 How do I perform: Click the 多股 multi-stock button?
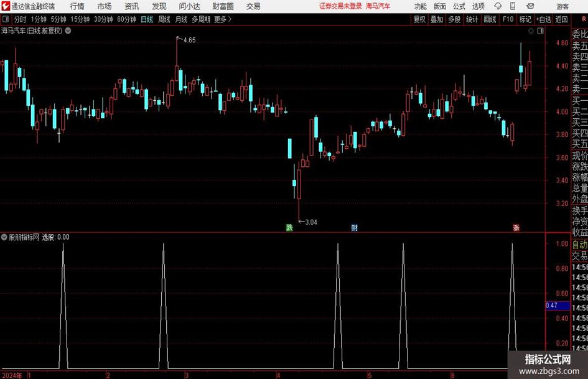[454, 19]
